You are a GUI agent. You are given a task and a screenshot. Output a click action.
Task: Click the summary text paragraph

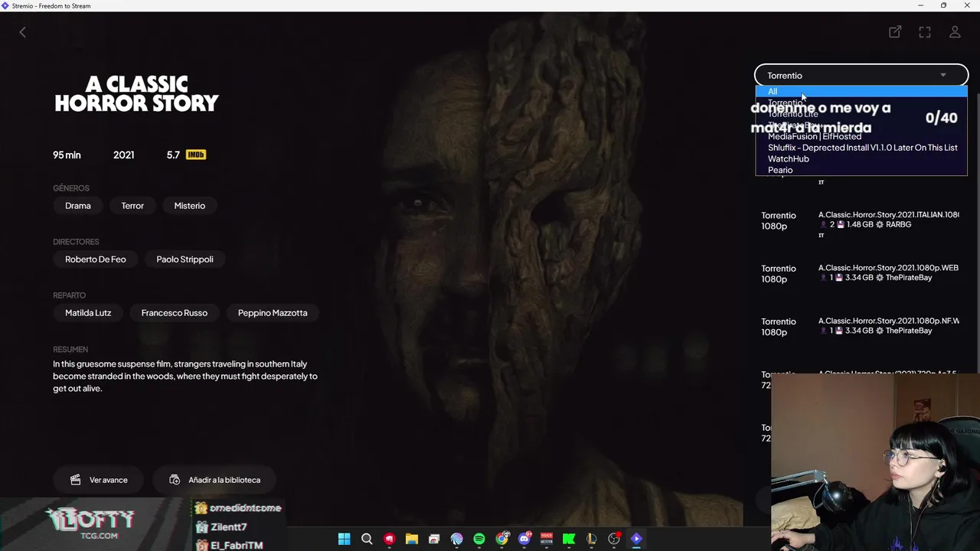click(x=185, y=376)
